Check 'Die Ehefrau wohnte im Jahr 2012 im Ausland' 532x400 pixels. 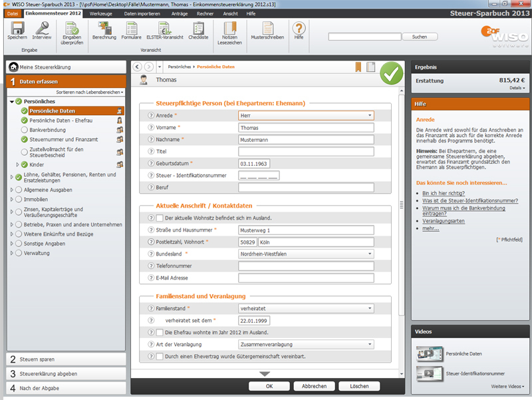[160, 332]
